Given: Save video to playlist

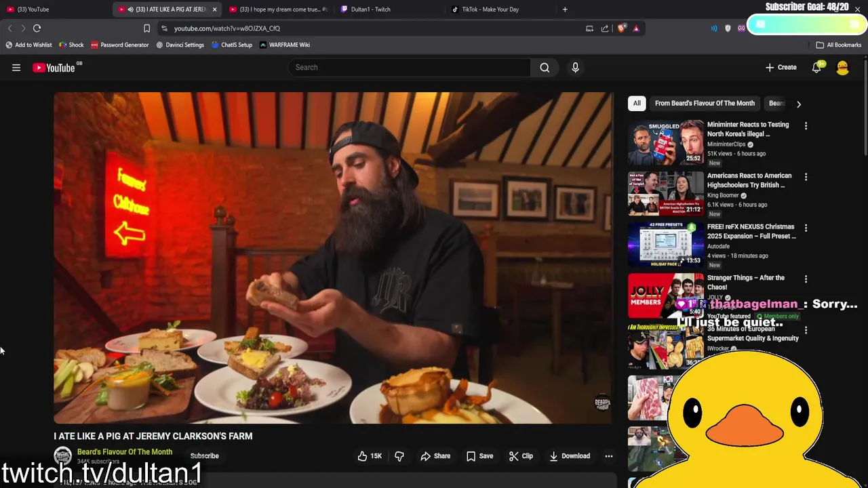Looking at the screenshot, I should (479, 456).
